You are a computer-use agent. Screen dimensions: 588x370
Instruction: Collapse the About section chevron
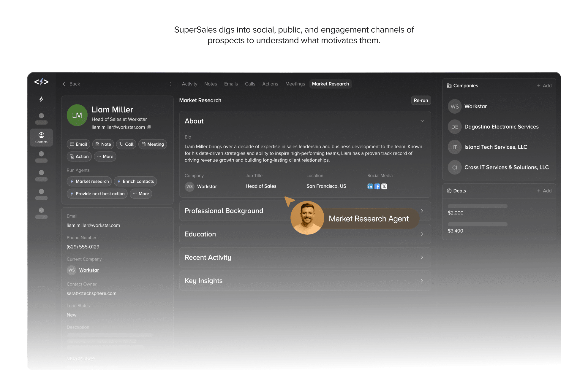[422, 121]
